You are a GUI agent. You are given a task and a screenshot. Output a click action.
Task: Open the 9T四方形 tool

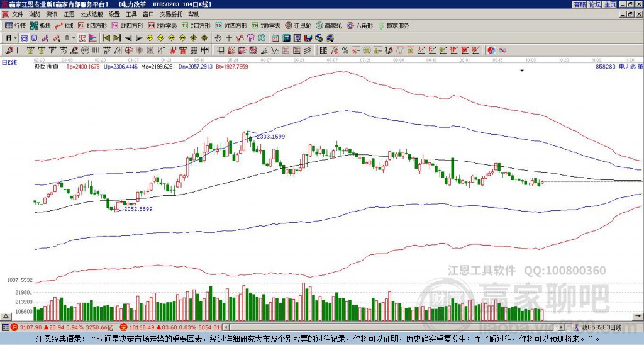pos(231,25)
